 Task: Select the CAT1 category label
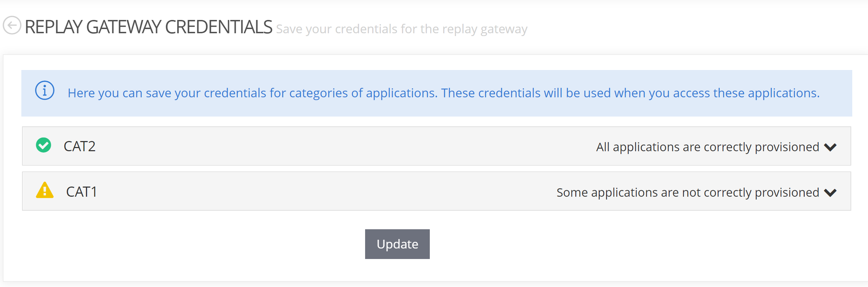click(x=81, y=192)
